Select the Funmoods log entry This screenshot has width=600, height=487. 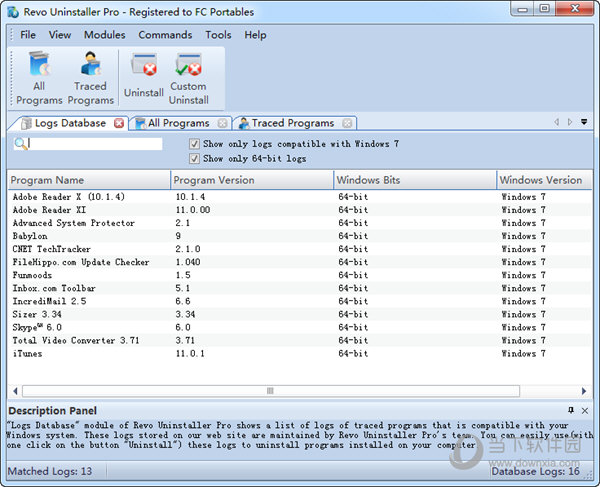click(300, 275)
